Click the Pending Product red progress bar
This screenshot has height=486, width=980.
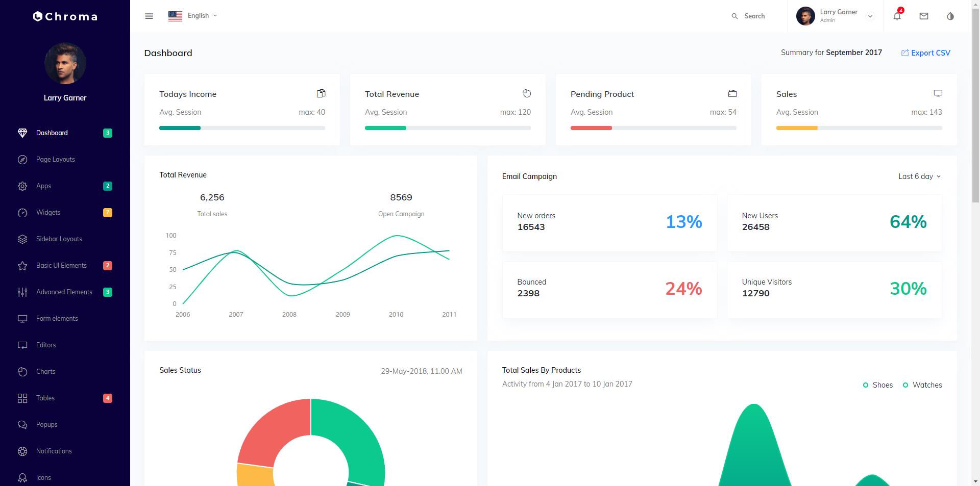click(x=591, y=128)
